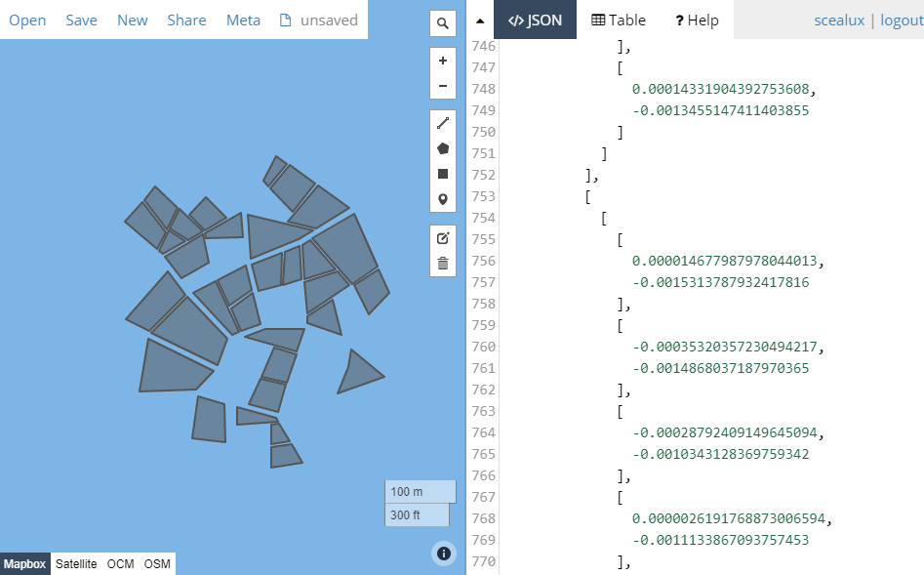The image size is (924, 575).
Task: Zoom in with the plus button
Action: point(443,61)
